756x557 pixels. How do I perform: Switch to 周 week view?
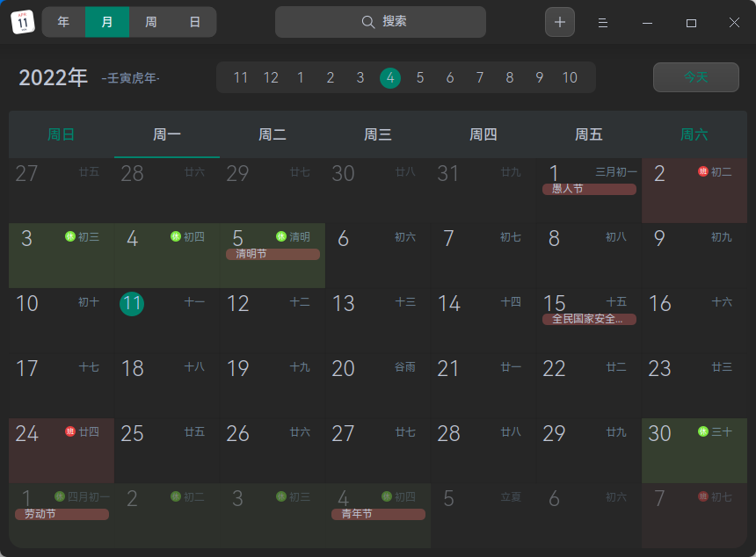pyautogui.click(x=150, y=22)
